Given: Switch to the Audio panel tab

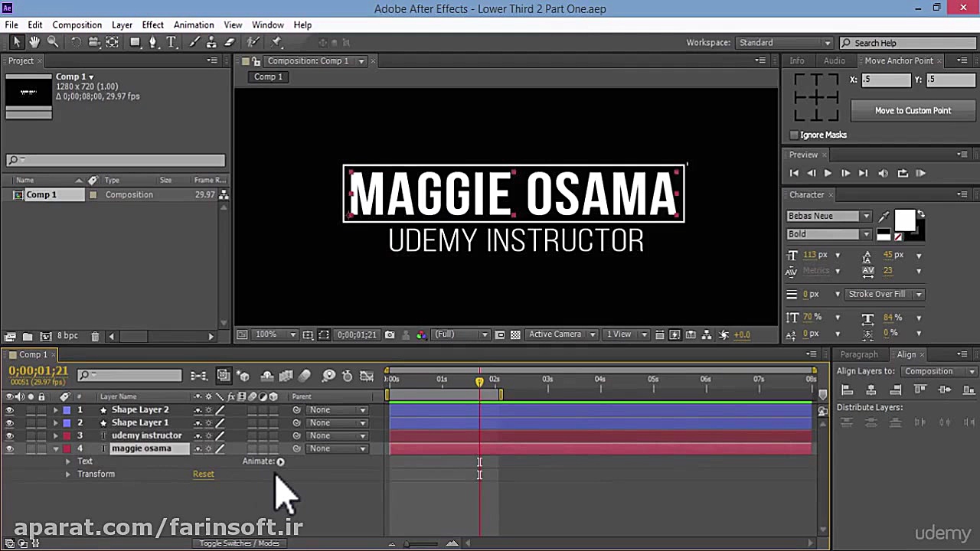Looking at the screenshot, I should click(835, 60).
